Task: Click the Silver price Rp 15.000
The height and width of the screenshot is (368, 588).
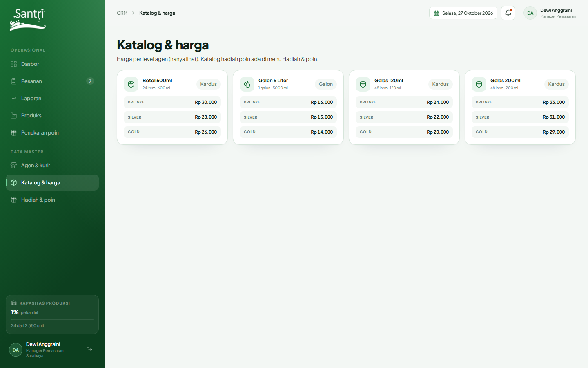Action: pos(322,117)
